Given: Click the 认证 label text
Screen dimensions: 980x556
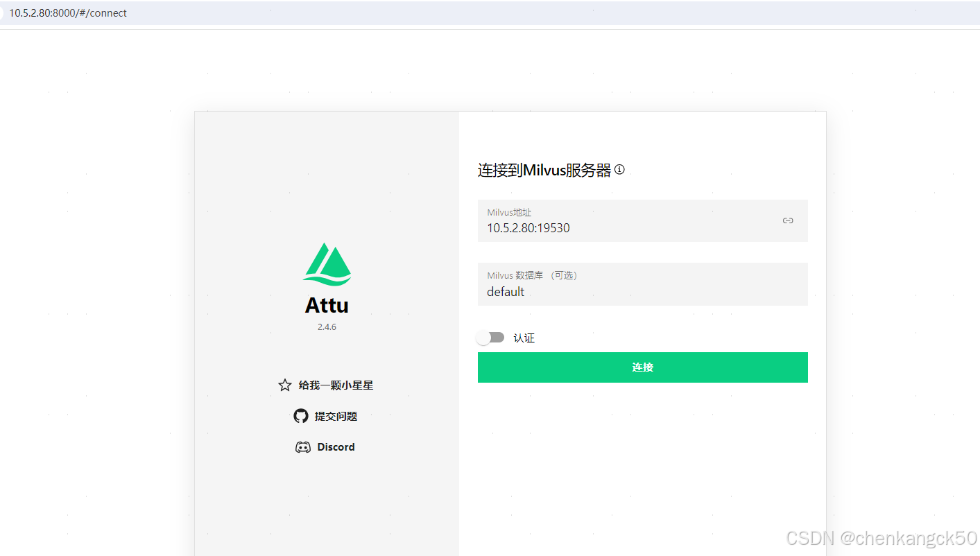Looking at the screenshot, I should coord(524,338).
